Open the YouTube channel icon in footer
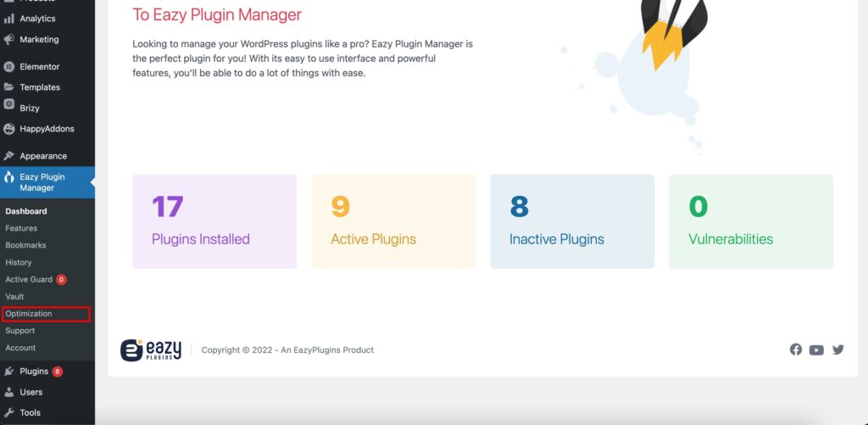 pyautogui.click(x=816, y=350)
